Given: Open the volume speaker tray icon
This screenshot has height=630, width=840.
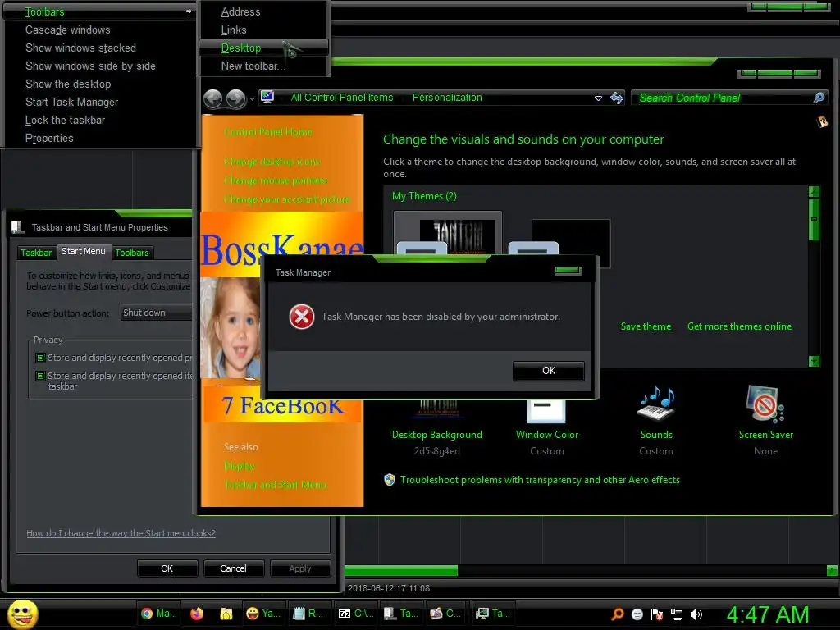Looking at the screenshot, I should click(x=696, y=614).
